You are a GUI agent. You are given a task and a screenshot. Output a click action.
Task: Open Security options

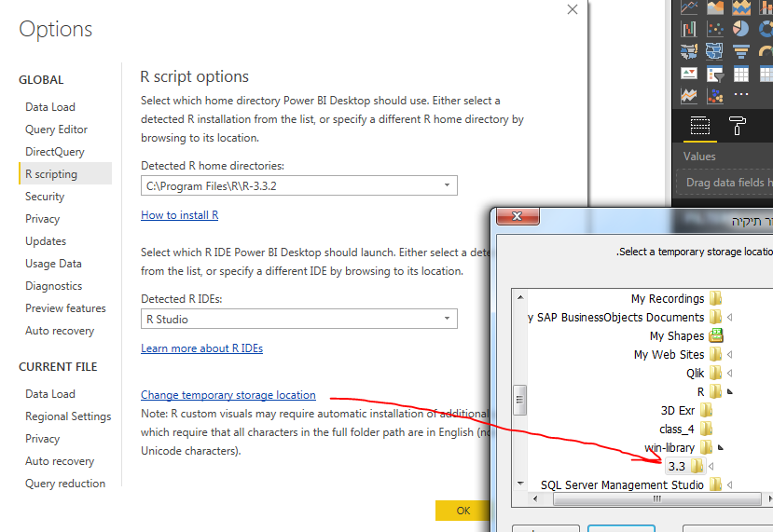pyautogui.click(x=45, y=197)
